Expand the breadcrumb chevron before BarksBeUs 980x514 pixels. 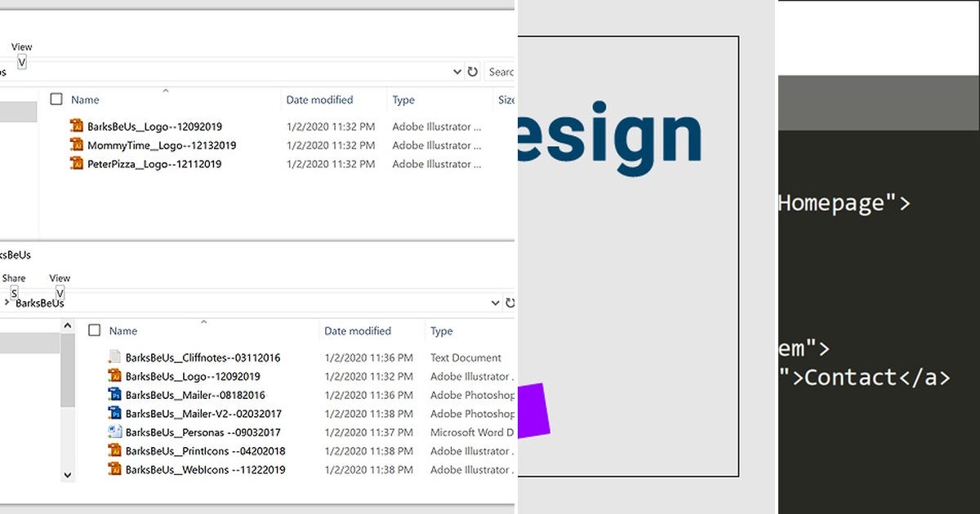(x=6, y=303)
